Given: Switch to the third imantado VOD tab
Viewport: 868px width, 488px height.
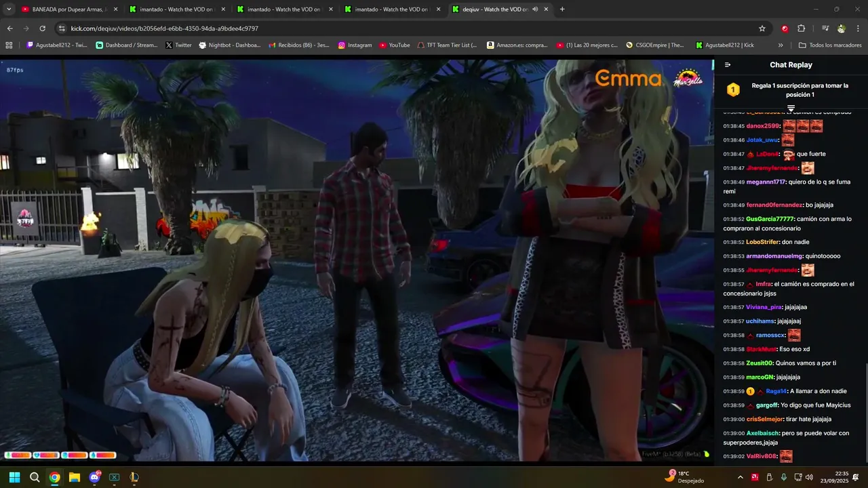Looking at the screenshot, I should (x=393, y=9).
